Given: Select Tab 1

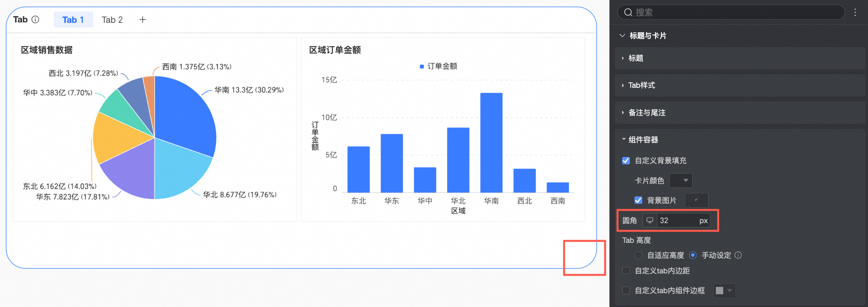Looking at the screenshot, I should [73, 20].
